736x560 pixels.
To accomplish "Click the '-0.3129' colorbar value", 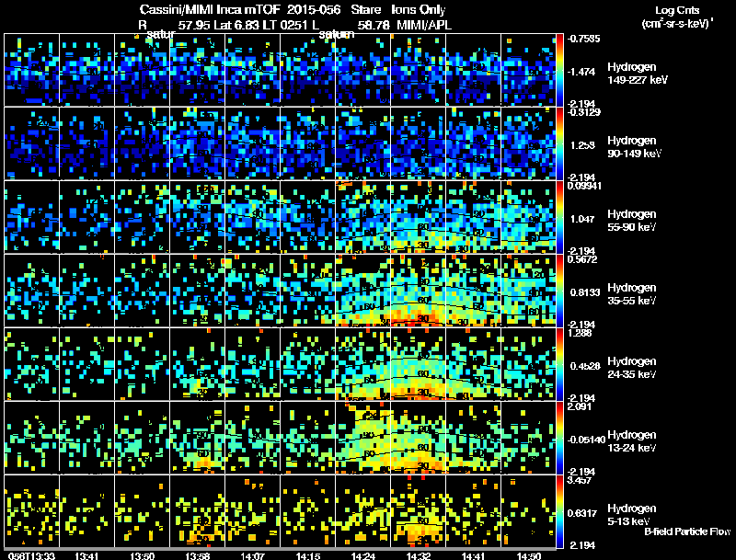I will [x=583, y=112].
